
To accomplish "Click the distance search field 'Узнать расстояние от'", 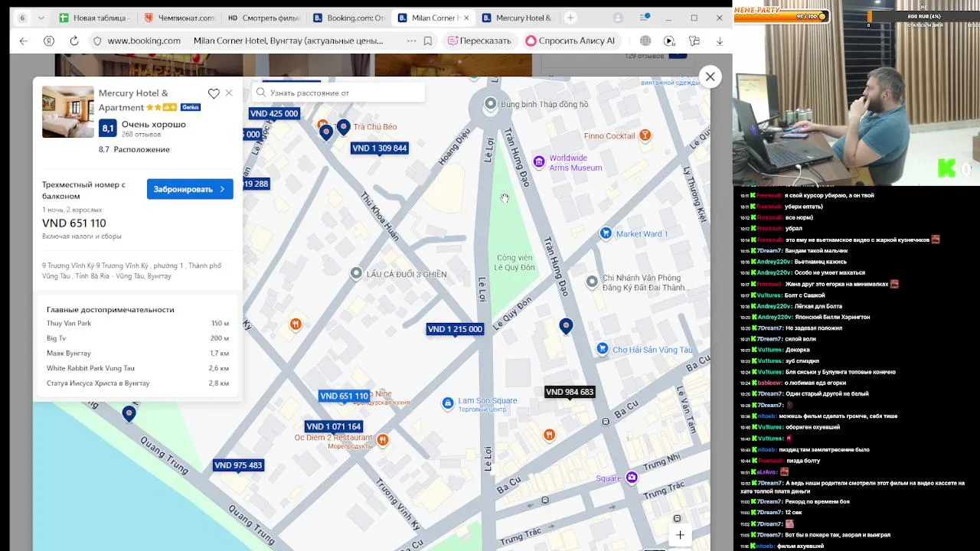I will pyautogui.click(x=338, y=93).
